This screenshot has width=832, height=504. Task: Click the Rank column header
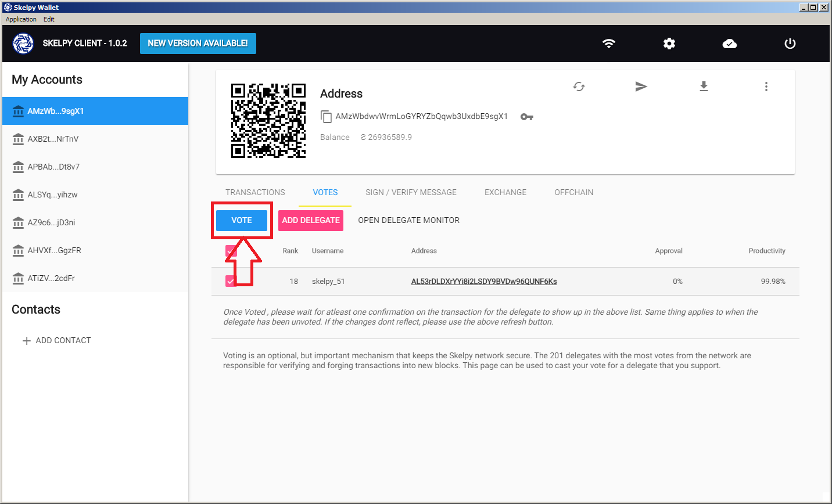(x=291, y=251)
